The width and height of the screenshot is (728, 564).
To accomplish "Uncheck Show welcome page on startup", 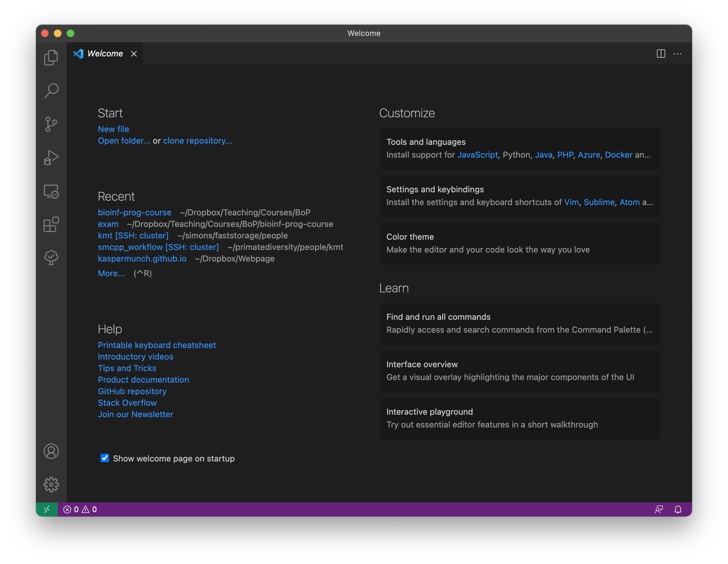I will point(105,458).
